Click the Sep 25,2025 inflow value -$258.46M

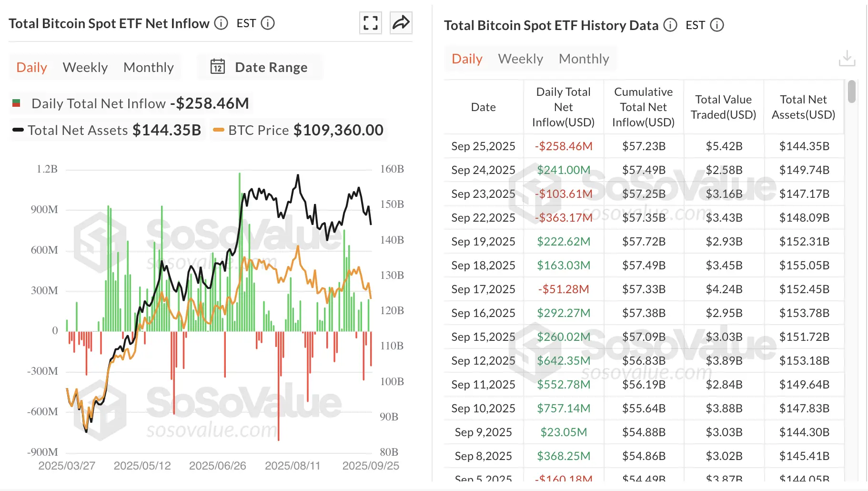tap(564, 146)
